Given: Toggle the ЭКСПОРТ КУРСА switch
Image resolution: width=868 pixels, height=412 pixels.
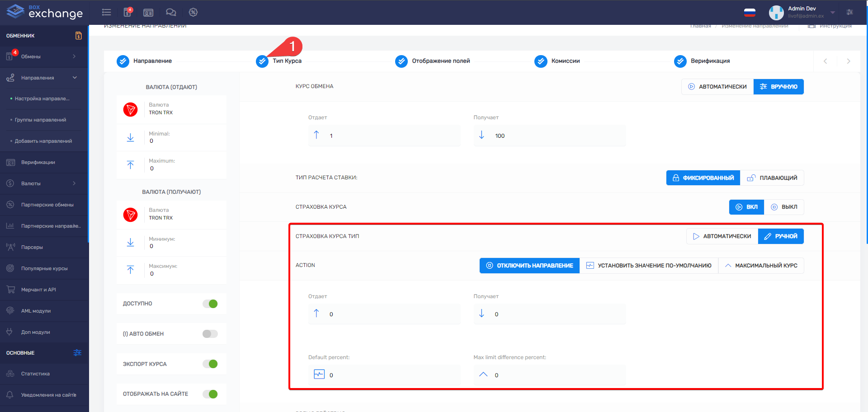Looking at the screenshot, I should coord(210,364).
